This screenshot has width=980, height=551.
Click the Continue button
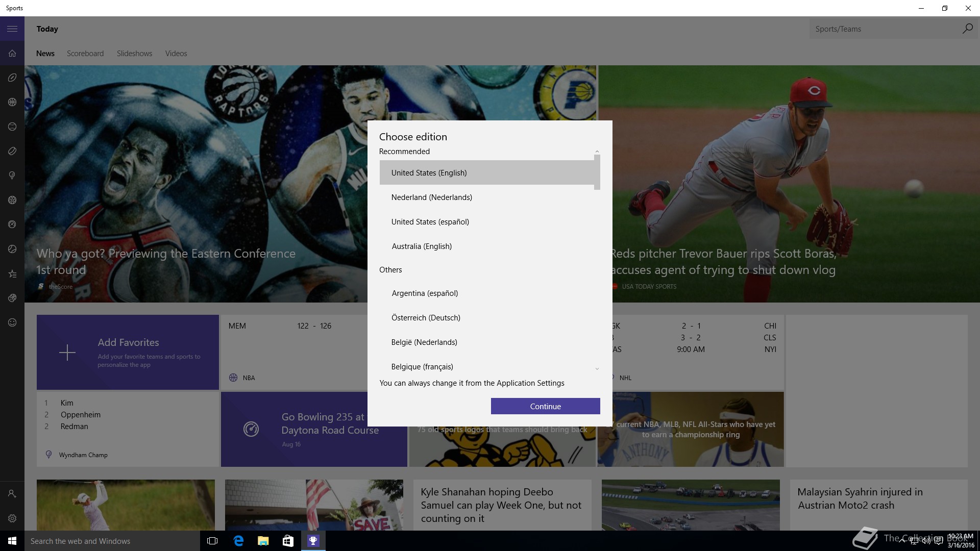point(545,406)
